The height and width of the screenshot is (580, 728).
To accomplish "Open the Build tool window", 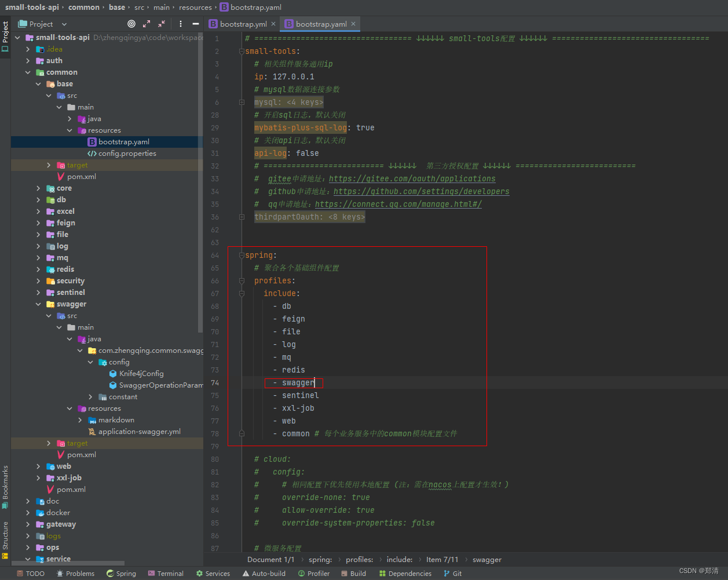I will pyautogui.click(x=353, y=574).
